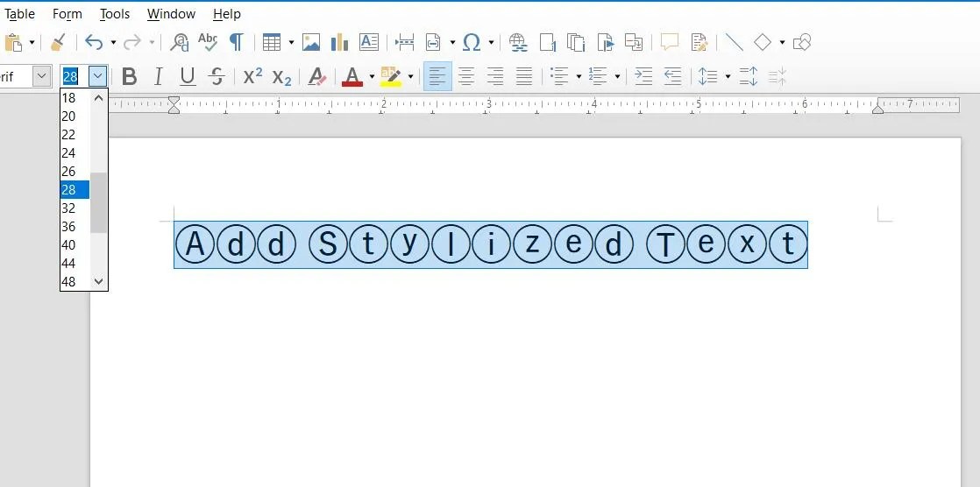Increase the paragraph indent
Image resolution: width=980 pixels, height=487 pixels.
click(x=643, y=77)
